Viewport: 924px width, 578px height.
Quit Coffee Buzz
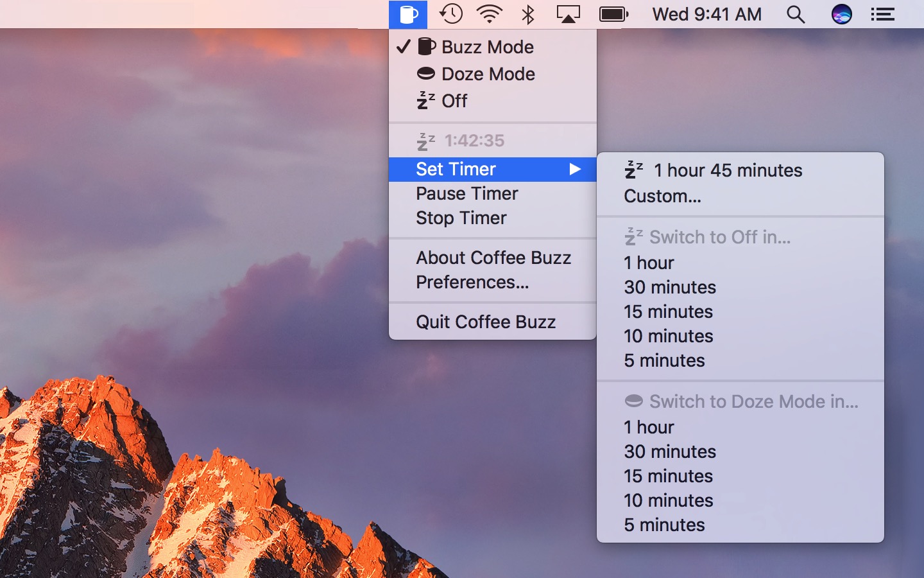(x=485, y=322)
